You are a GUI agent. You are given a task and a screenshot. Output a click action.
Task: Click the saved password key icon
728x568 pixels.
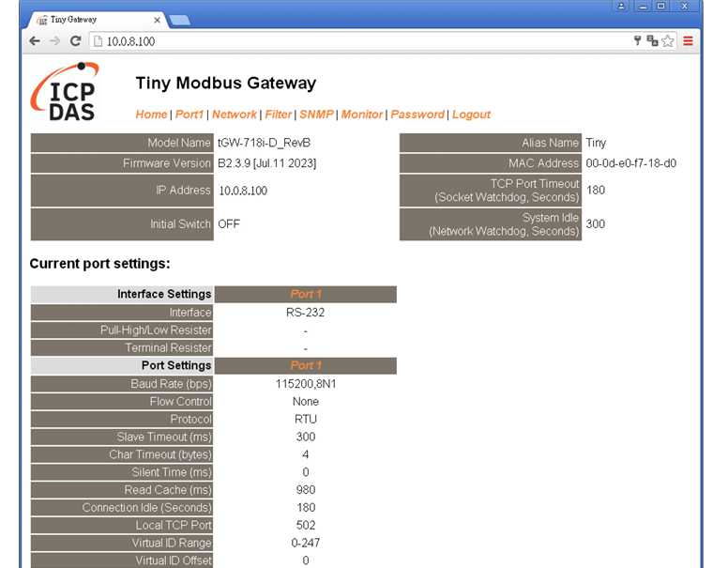637,40
